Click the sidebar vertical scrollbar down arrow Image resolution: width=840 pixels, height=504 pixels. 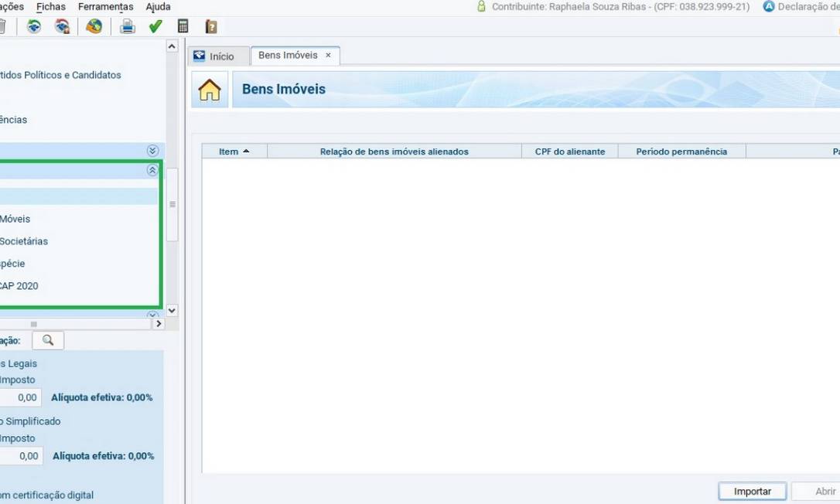172,310
